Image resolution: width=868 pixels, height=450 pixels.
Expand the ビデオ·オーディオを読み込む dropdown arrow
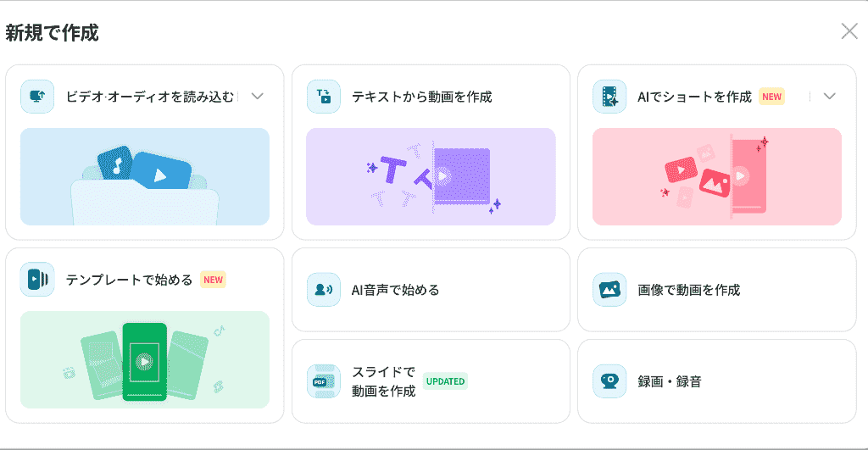click(257, 97)
